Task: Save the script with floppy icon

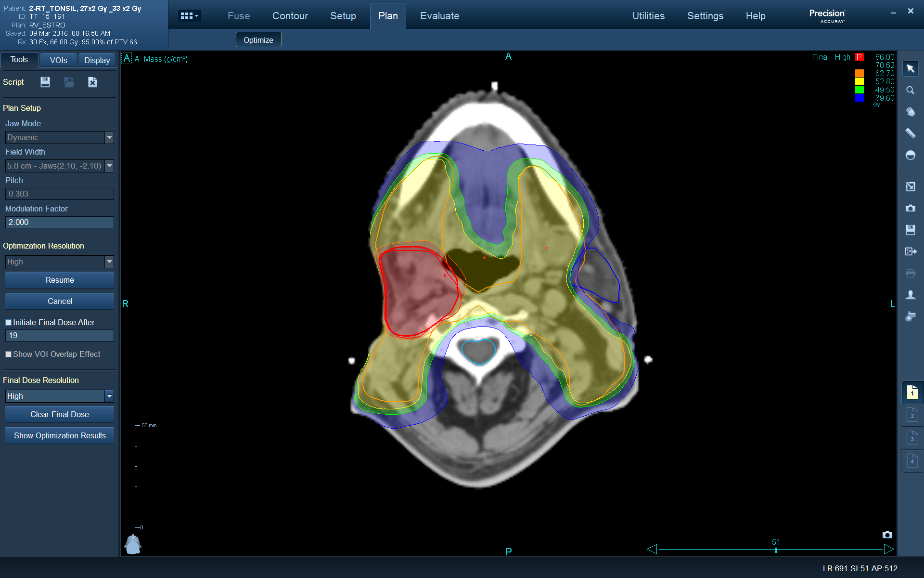Action: (x=45, y=82)
